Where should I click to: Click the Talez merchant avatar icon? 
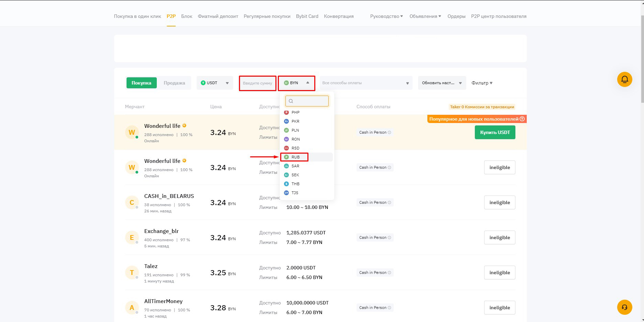(132, 273)
